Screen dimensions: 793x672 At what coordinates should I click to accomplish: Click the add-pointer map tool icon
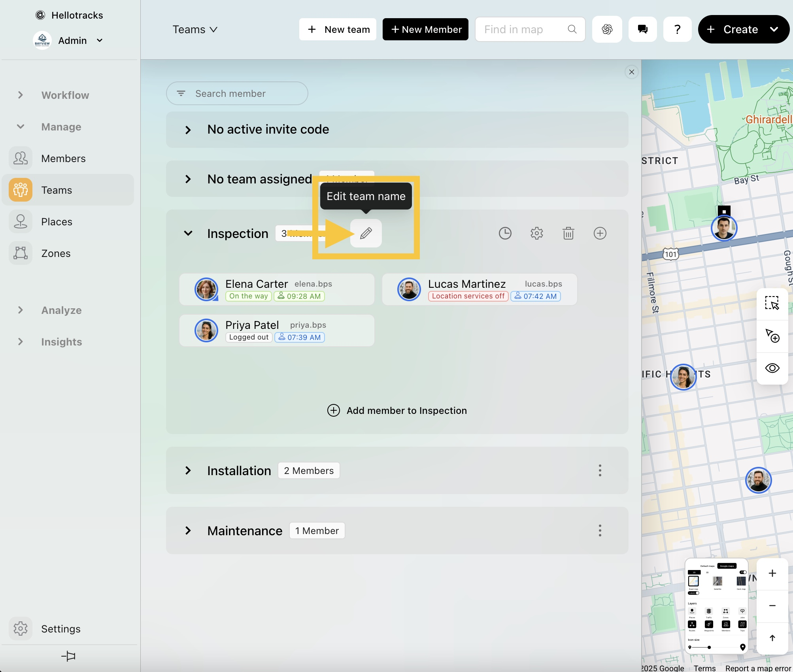pyautogui.click(x=772, y=336)
